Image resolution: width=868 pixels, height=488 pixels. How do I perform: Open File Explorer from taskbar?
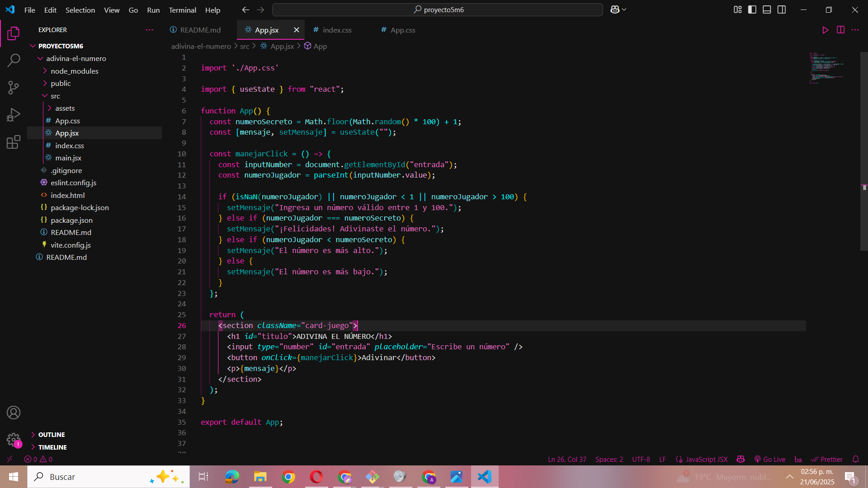click(260, 477)
